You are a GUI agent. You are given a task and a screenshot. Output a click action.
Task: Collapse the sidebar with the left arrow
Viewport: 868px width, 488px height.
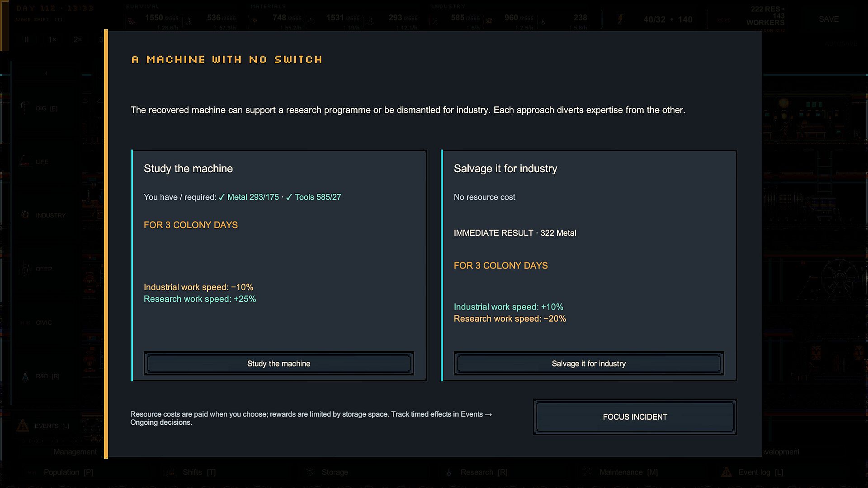[x=46, y=73]
